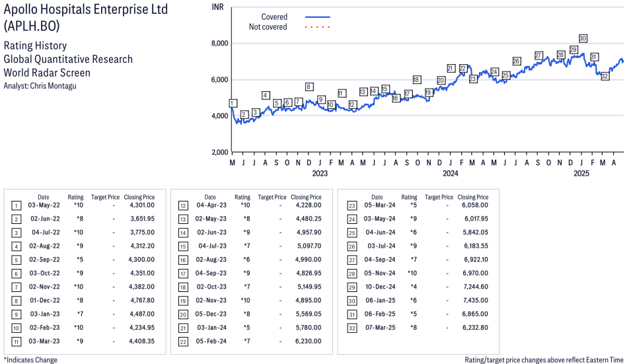631x364 pixels.
Task: Click chart marker 32 near March 2025
Action: (605, 76)
